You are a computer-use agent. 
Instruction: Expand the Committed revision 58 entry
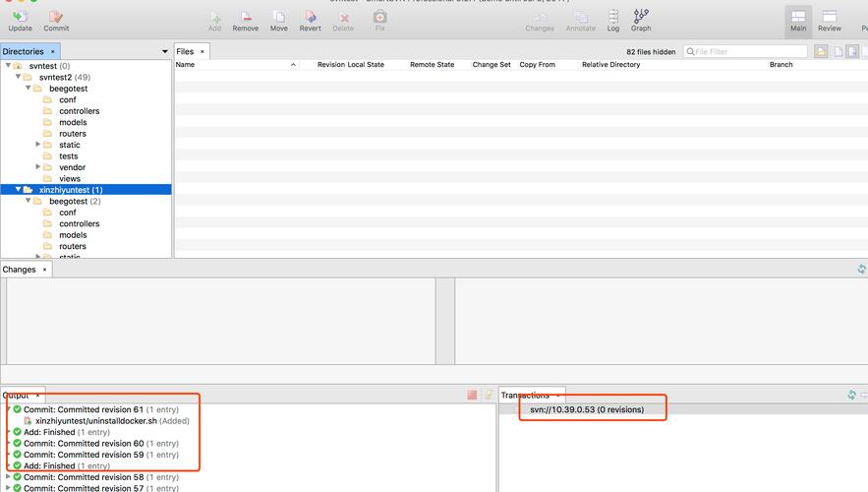[x=8, y=477]
